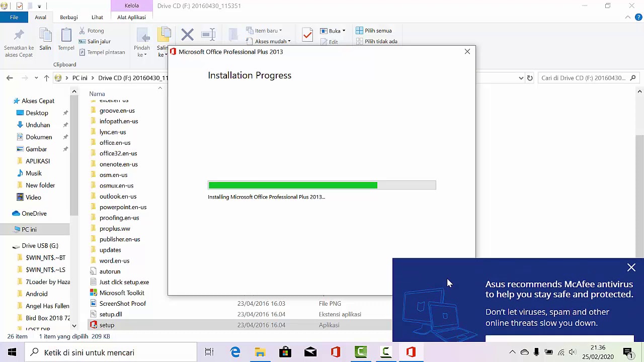Viewport: 644px width, 362px height.
Task: Click the Edit item in ribbon
Action: click(x=329, y=42)
